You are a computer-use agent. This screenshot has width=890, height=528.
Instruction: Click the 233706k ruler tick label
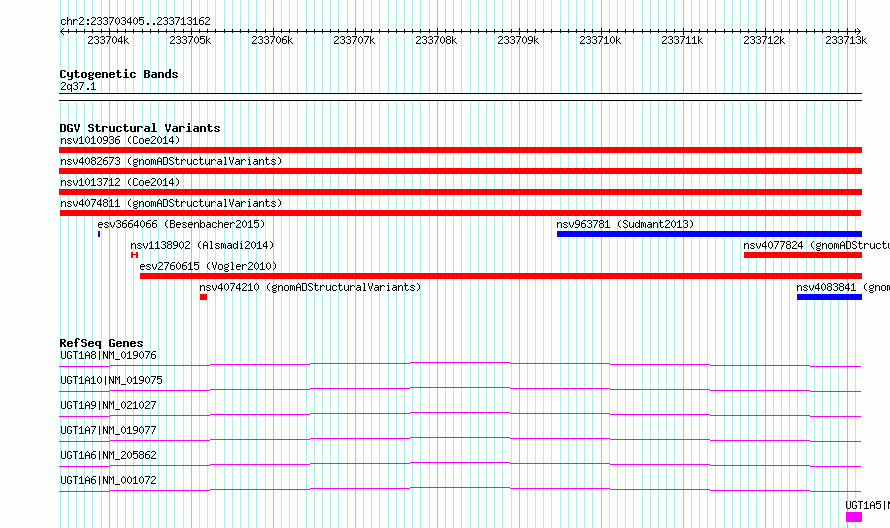tap(272, 40)
